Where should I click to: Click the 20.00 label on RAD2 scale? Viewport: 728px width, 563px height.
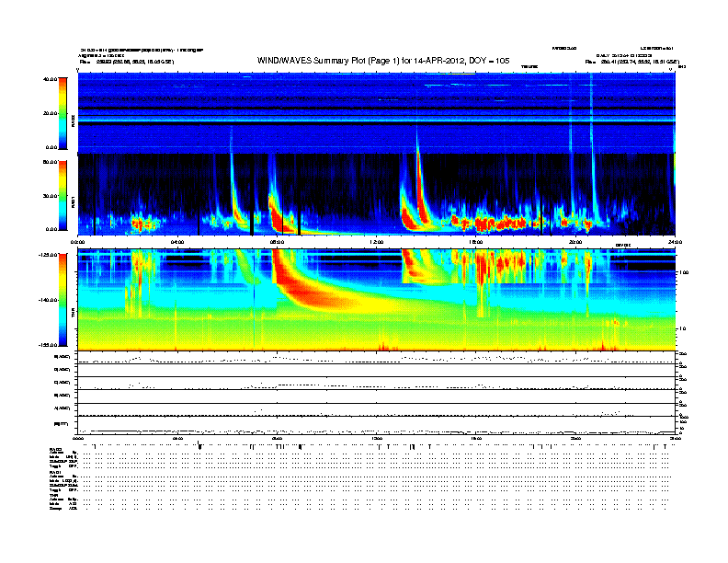tap(51, 113)
